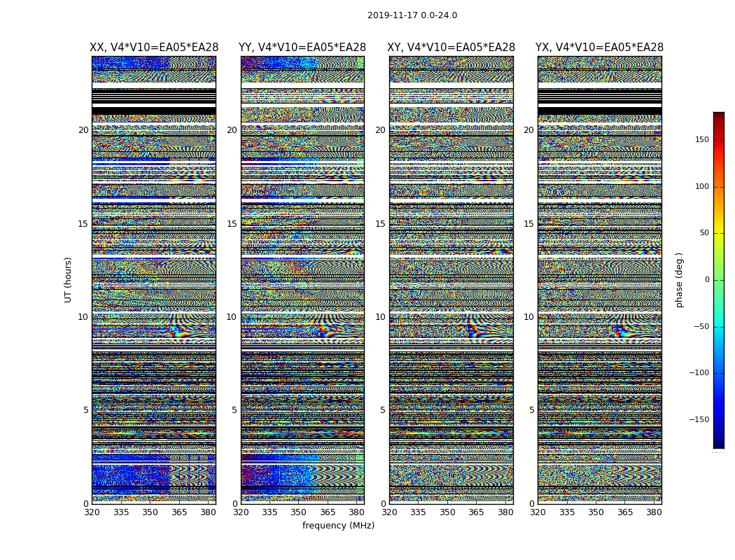The width and height of the screenshot is (735, 560).
Task: Click the dark red top of the colorbar
Action: pyautogui.click(x=718, y=116)
